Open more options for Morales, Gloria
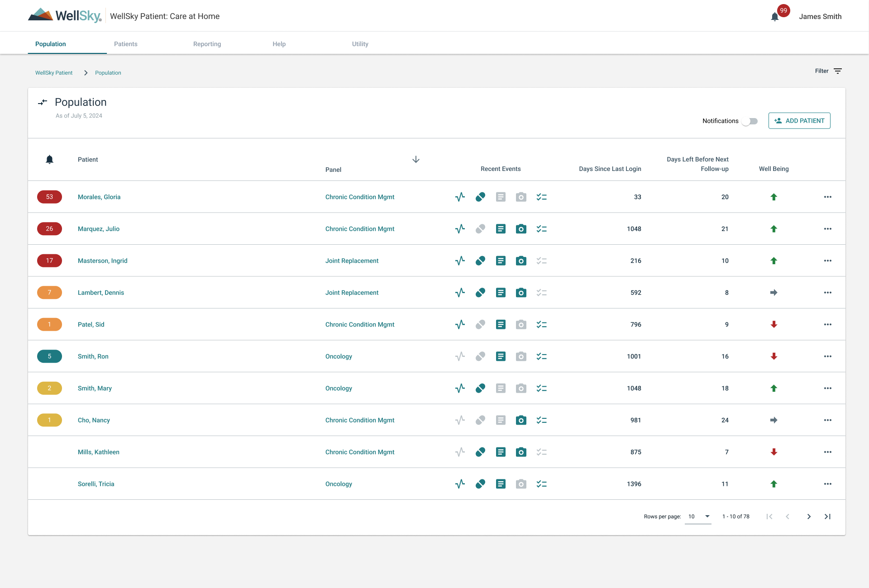This screenshot has height=588, width=869. (828, 197)
